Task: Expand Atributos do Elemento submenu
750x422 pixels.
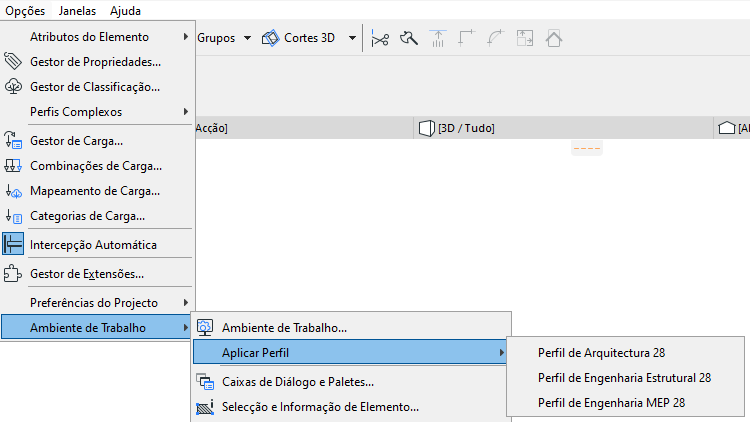Action: [x=98, y=37]
